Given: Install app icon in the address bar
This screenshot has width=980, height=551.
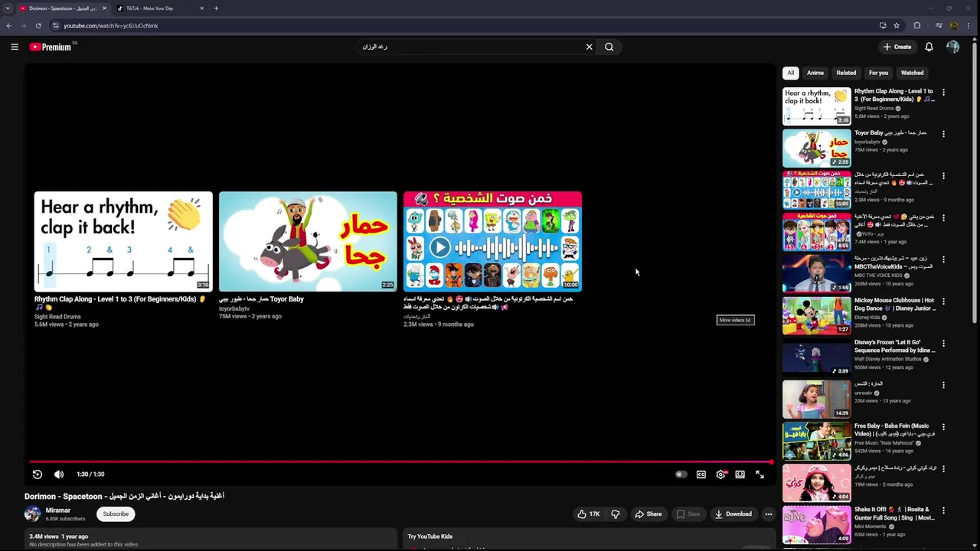Looking at the screenshot, I should (x=883, y=25).
